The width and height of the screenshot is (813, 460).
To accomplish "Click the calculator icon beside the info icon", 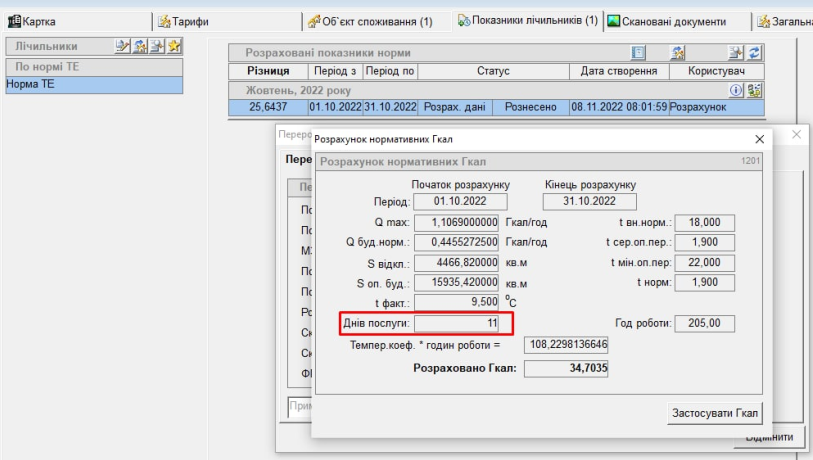I will pos(754,90).
